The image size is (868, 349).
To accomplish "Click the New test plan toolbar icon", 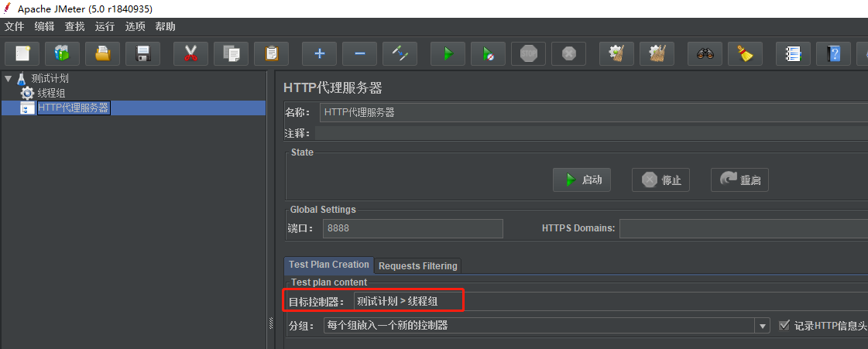I will click(22, 53).
